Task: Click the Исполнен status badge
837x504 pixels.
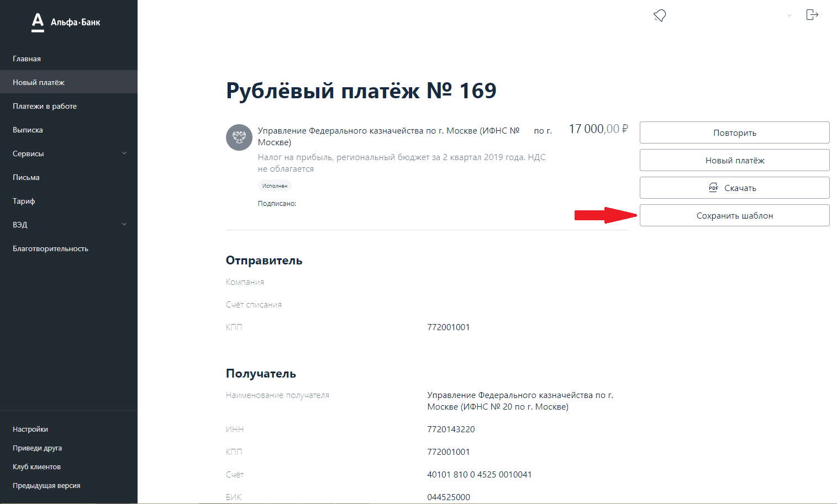Action: point(275,186)
